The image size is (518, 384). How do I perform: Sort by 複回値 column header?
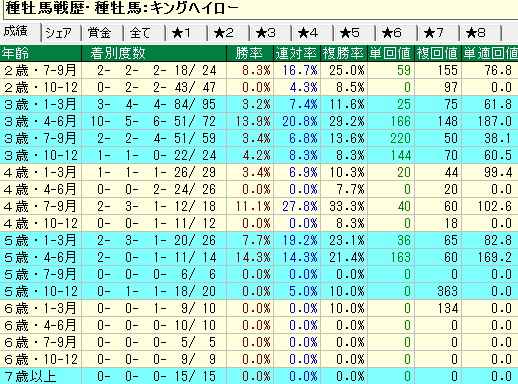[438, 53]
